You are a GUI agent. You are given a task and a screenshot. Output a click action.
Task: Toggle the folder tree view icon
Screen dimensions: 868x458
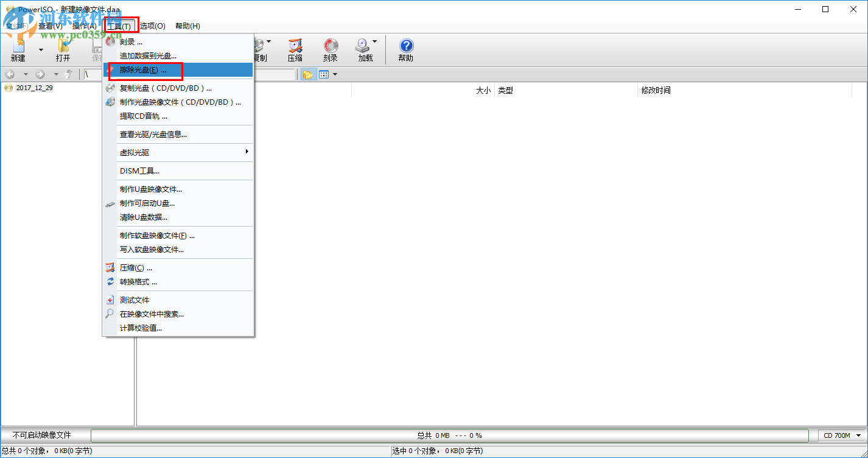click(307, 74)
